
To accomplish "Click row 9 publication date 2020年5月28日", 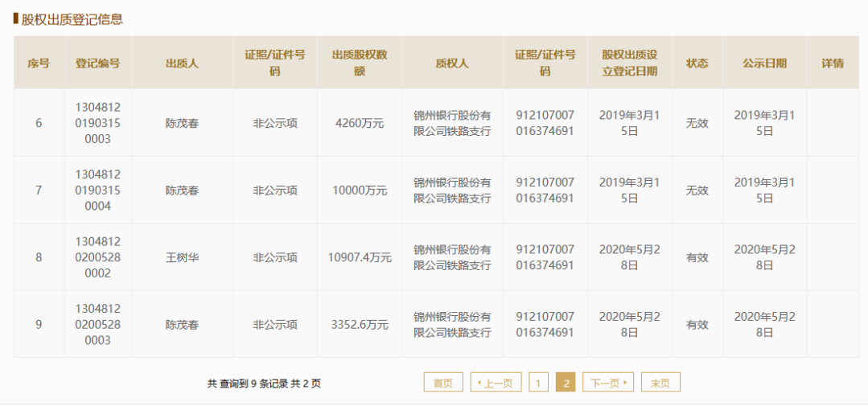I will (764, 325).
